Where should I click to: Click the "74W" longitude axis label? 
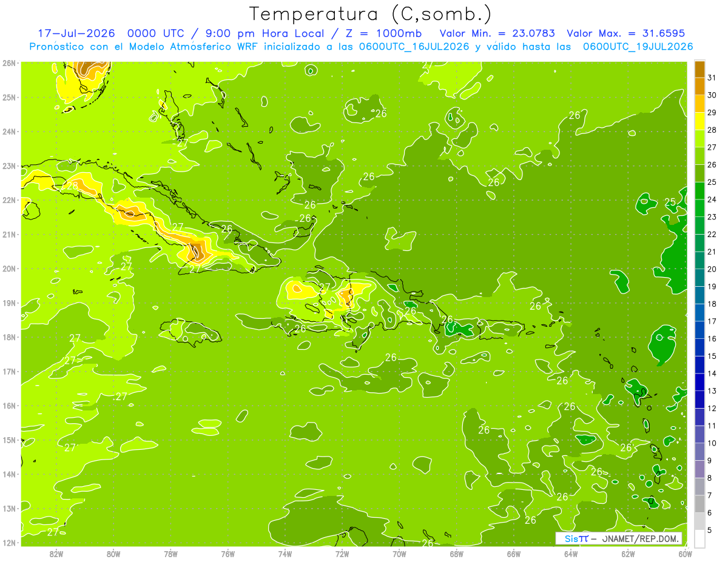[285, 554]
